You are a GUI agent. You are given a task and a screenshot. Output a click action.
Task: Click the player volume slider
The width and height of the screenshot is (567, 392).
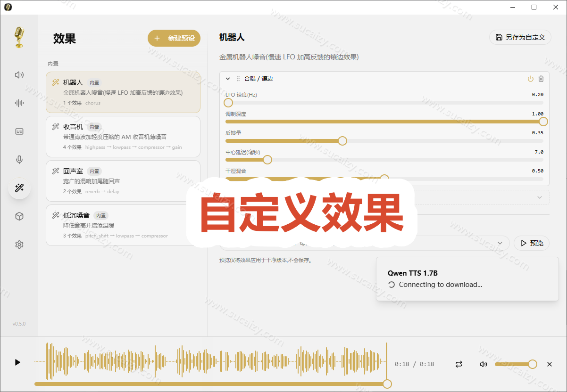tap(516, 364)
